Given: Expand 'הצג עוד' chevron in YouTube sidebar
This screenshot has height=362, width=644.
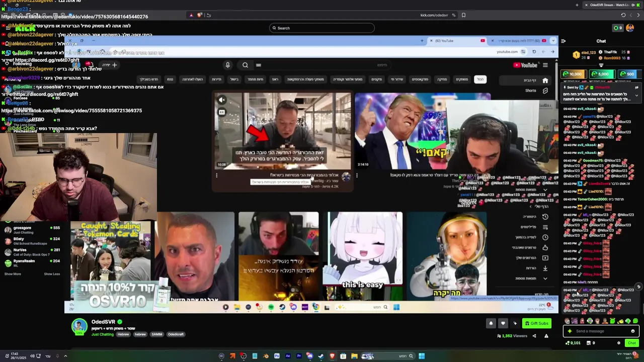Looking at the screenshot, I should point(545,278).
